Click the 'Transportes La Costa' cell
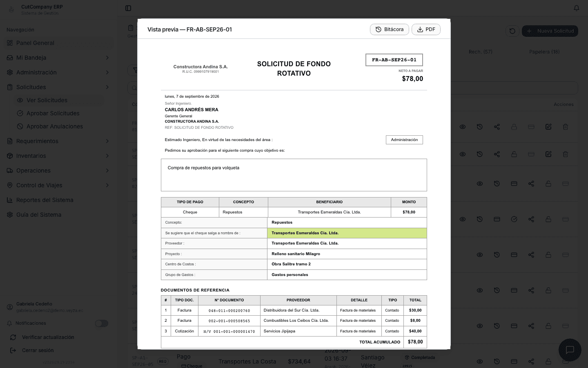The height and width of the screenshot is (368, 588). click(x=247, y=361)
